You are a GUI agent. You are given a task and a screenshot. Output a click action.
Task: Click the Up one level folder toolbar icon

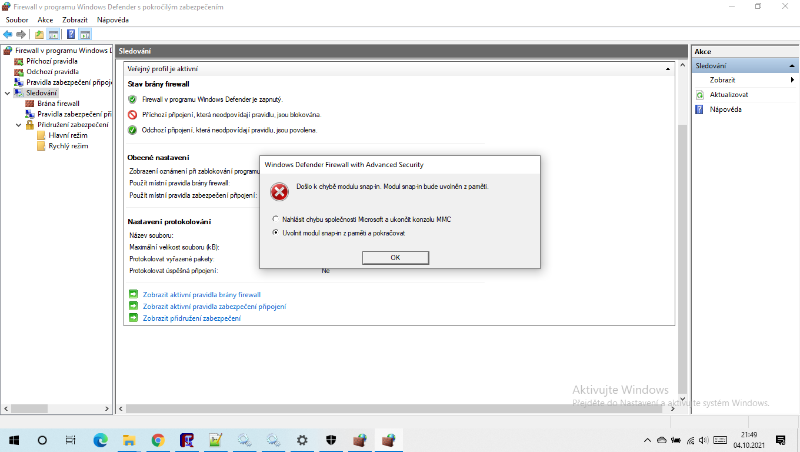tap(39, 34)
